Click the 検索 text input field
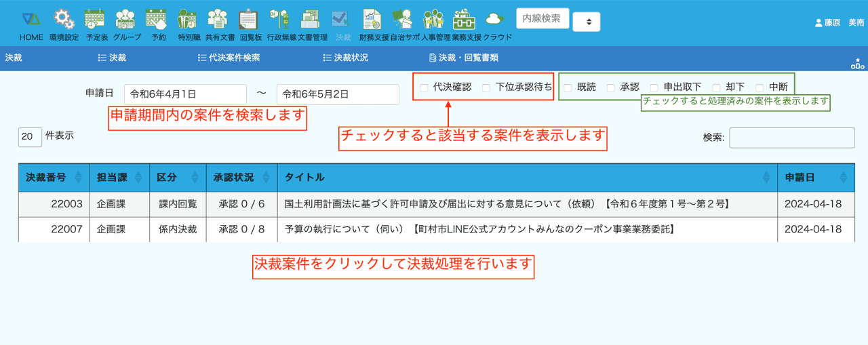Image resolution: width=868 pixels, height=345 pixels. [791, 138]
